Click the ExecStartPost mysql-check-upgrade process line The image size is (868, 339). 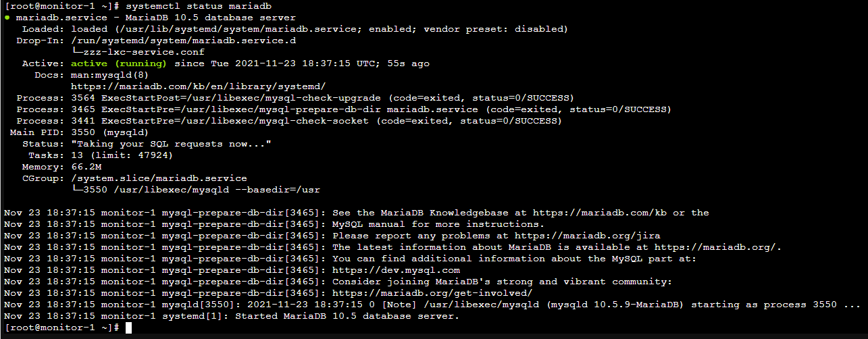pos(295,98)
